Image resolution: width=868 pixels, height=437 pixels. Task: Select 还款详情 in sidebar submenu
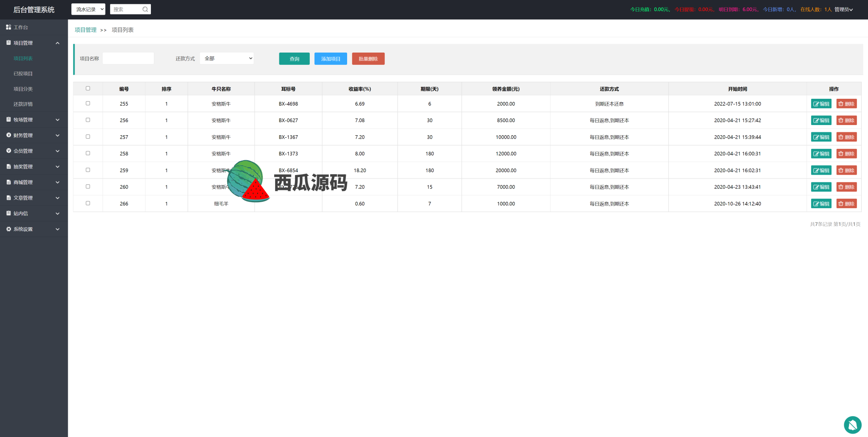[x=23, y=104]
